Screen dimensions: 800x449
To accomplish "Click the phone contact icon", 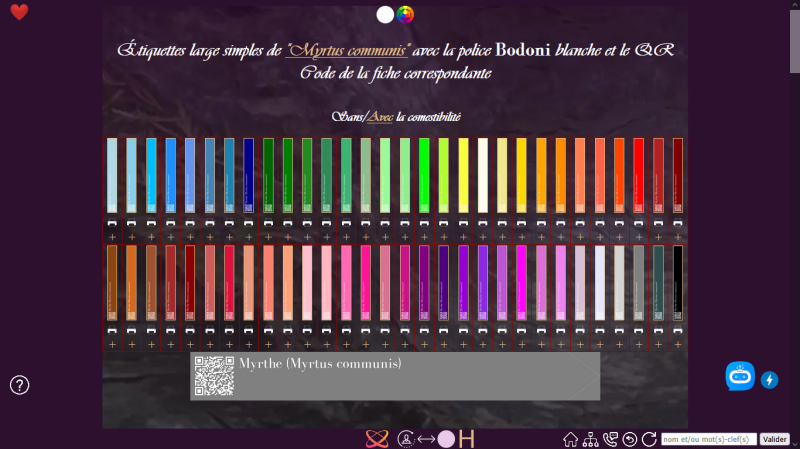I will click(610, 439).
